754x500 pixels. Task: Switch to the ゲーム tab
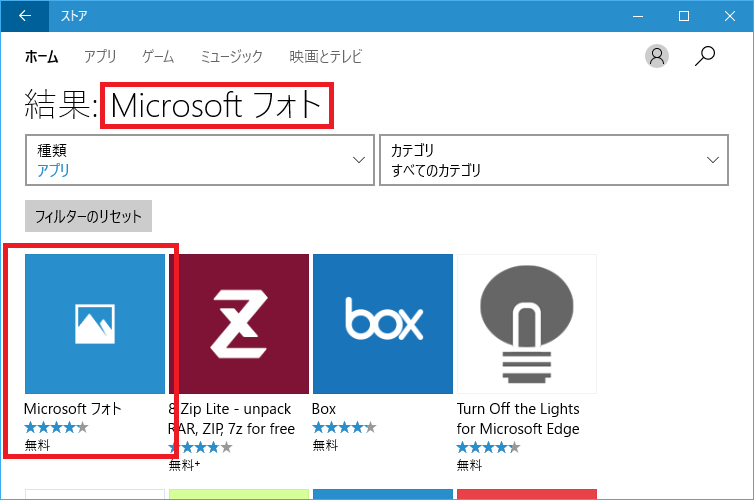pyautogui.click(x=158, y=57)
